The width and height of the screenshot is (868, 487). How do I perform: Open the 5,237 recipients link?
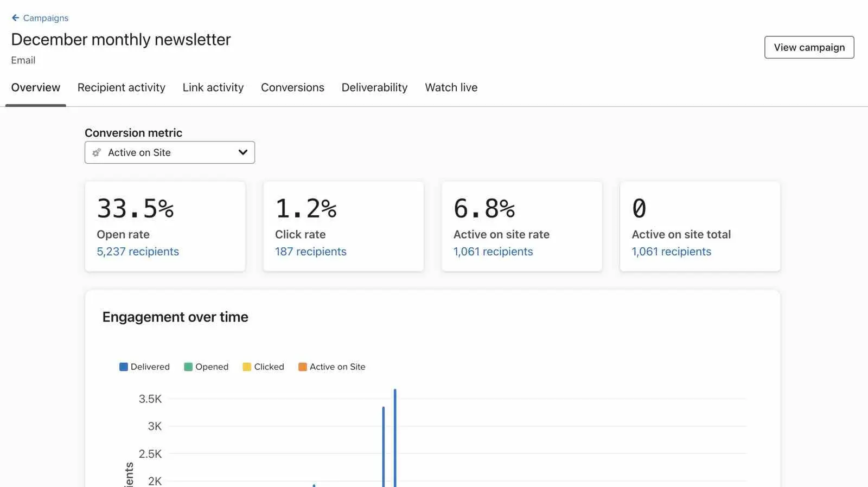coord(138,252)
